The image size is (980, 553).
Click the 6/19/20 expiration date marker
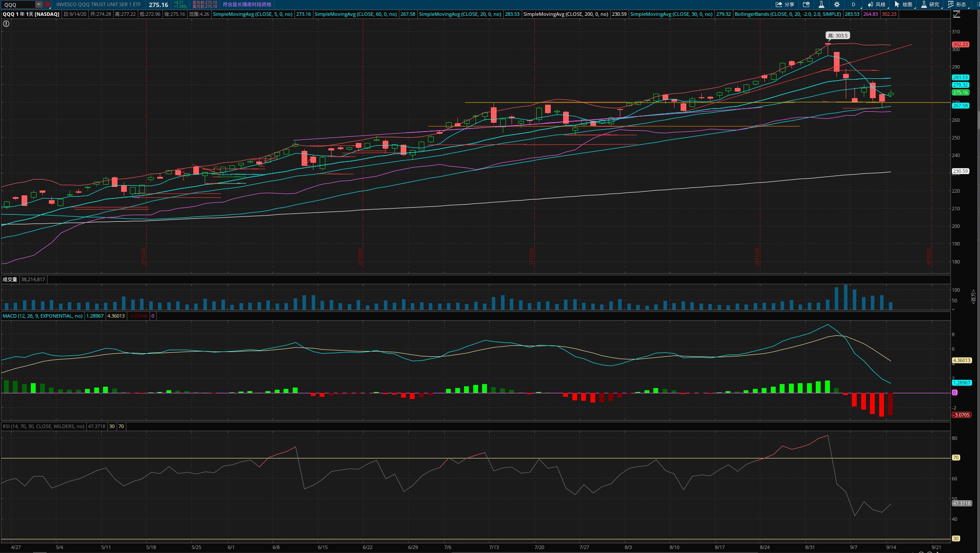[360, 256]
